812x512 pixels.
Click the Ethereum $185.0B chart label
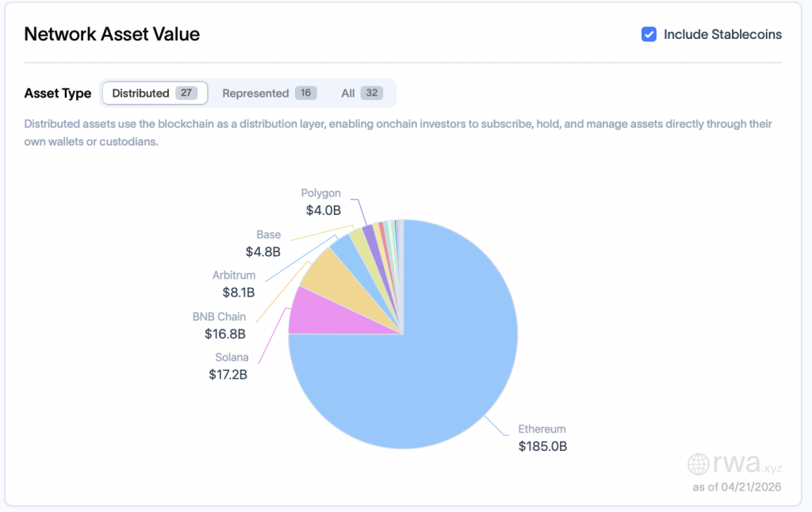pyautogui.click(x=542, y=437)
